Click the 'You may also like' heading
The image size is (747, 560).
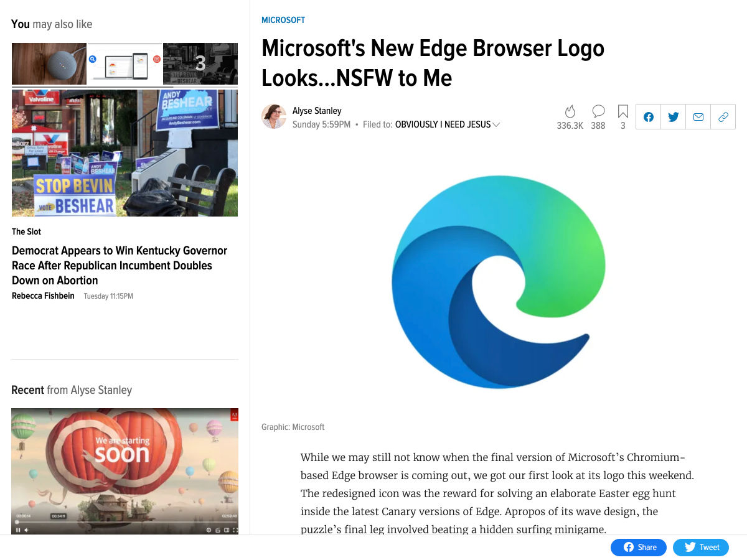(x=52, y=24)
